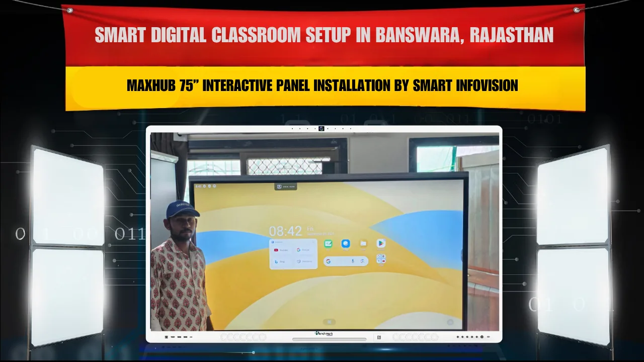
Task: Open the Google apps folder icon
Action: point(381,258)
